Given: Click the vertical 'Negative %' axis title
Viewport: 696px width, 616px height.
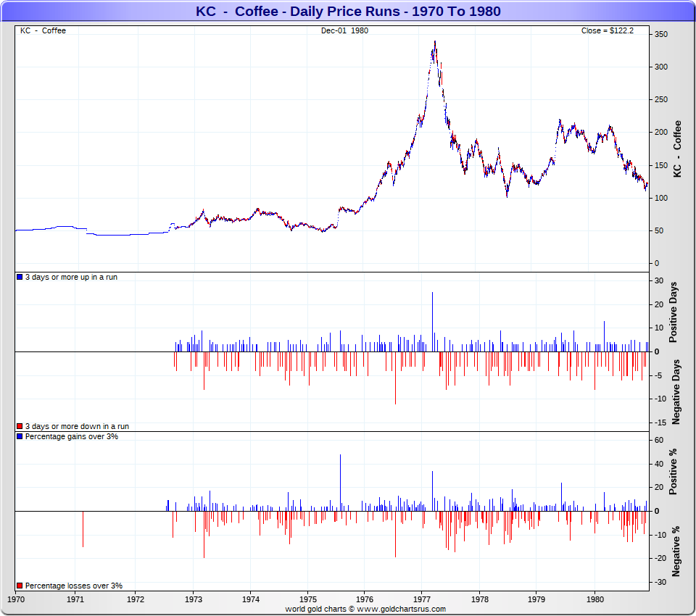Looking at the screenshot, I should 676,552.
